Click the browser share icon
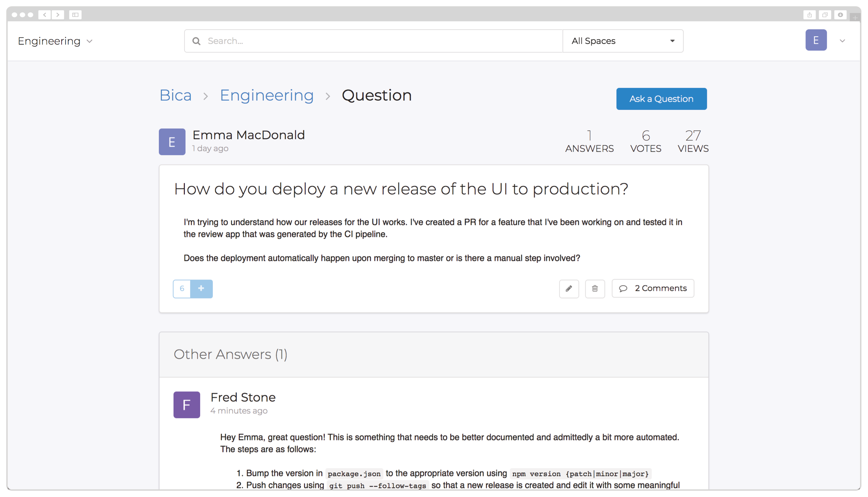The height and width of the screenshot is (497, 868). 809,15
